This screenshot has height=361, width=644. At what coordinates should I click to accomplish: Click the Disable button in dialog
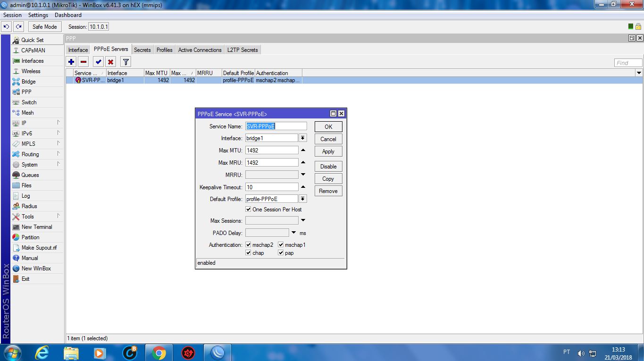(x=328, y=167)
